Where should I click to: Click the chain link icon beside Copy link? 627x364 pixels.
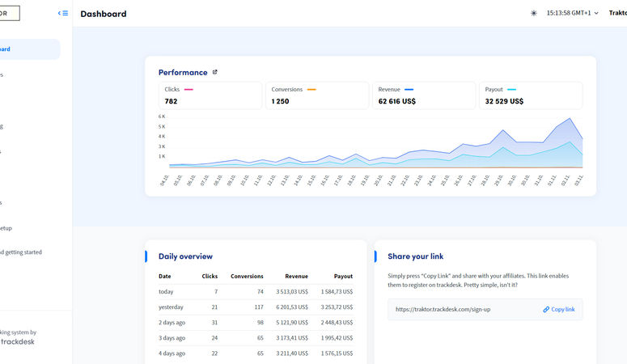click(546, 309)
